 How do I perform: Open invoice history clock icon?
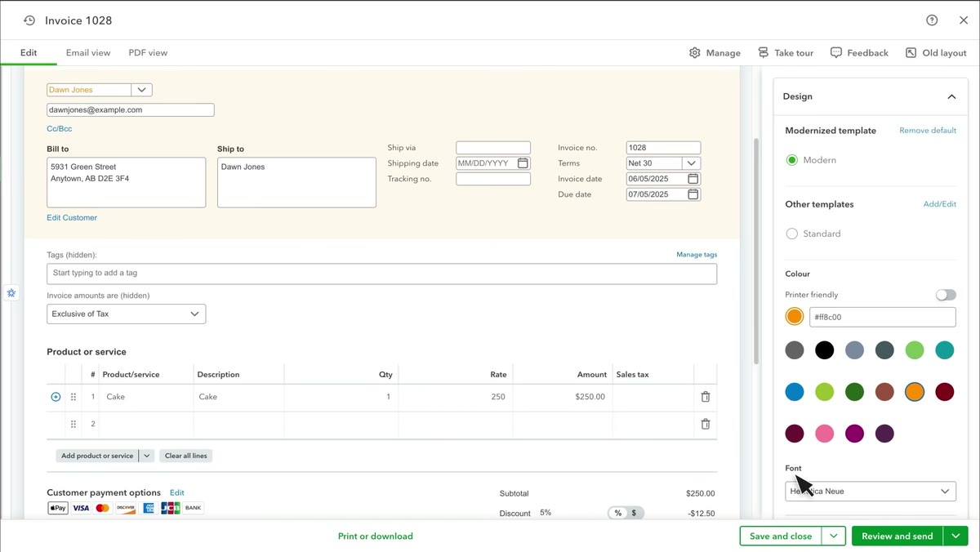click(x=29, y=20)
